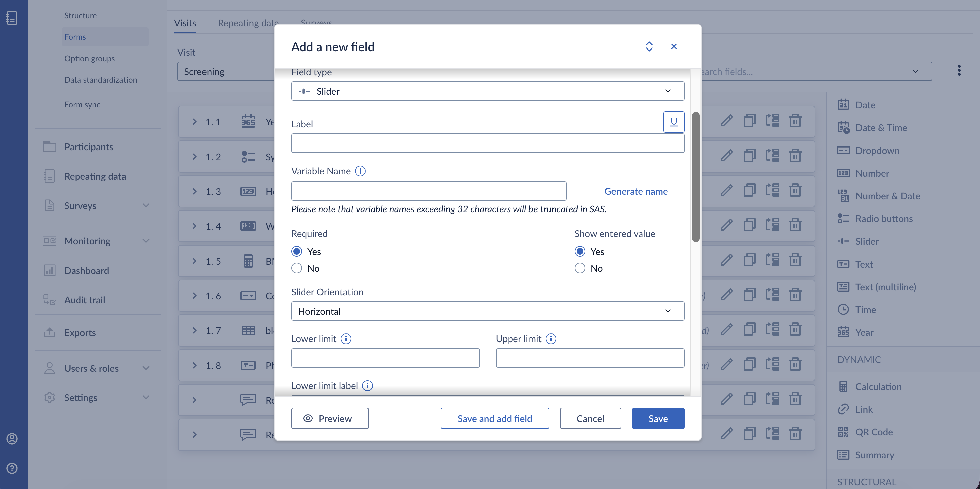Switch to the Repeating data tab
This screenshot has height=489, width=980.
(x=248, y=23)
